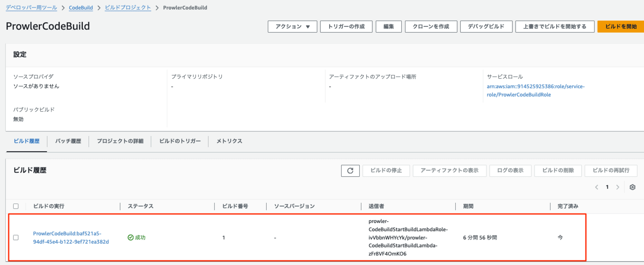644x265 pixels.
Task: Click page number 1 in pagination
Action: (607, 187)
